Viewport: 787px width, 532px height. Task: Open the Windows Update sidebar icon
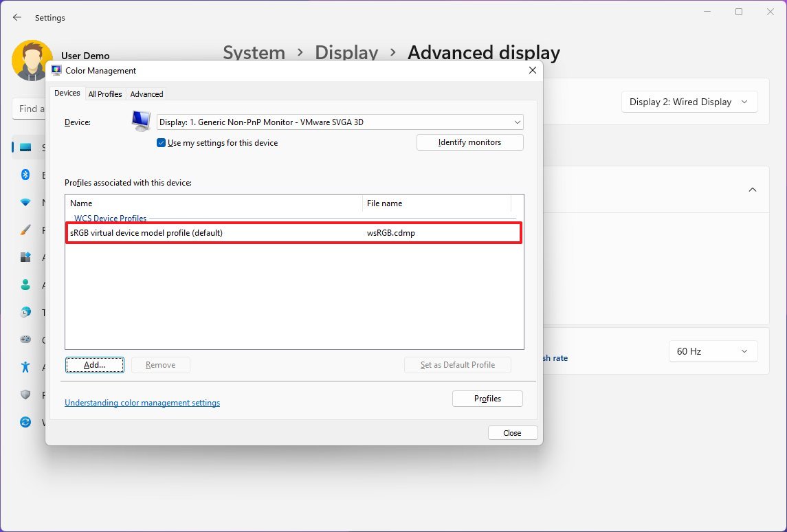(x=25, y=422)
